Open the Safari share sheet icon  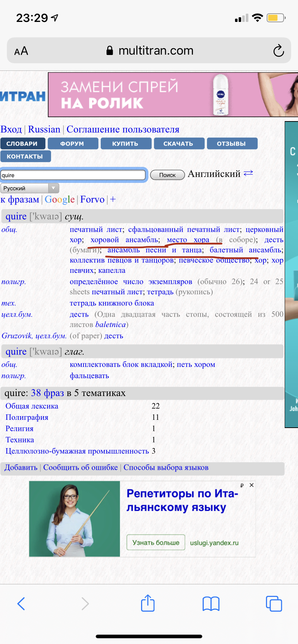pos(148,603)
